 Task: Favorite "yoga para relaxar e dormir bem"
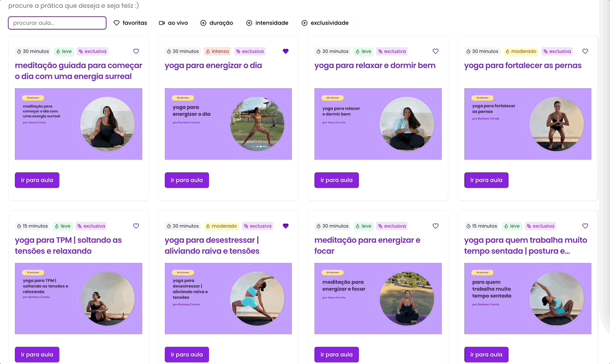pos(435,51)
